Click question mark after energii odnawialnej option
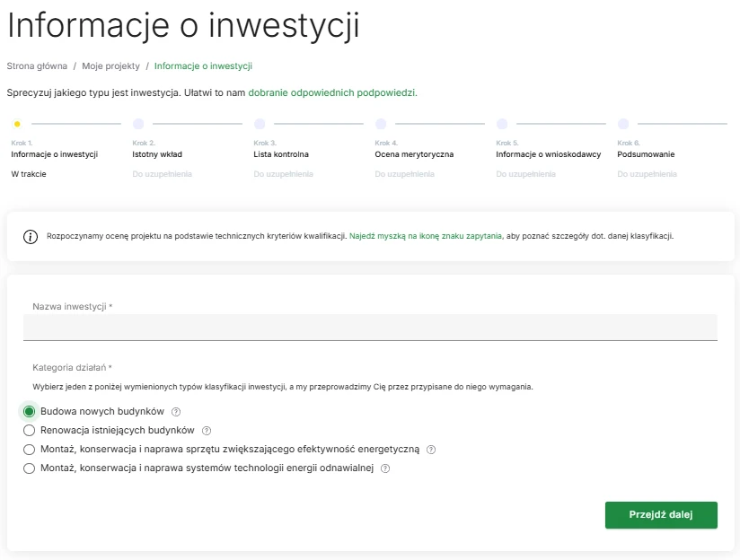This screenshot has height=560, width=740. point(385,468)
